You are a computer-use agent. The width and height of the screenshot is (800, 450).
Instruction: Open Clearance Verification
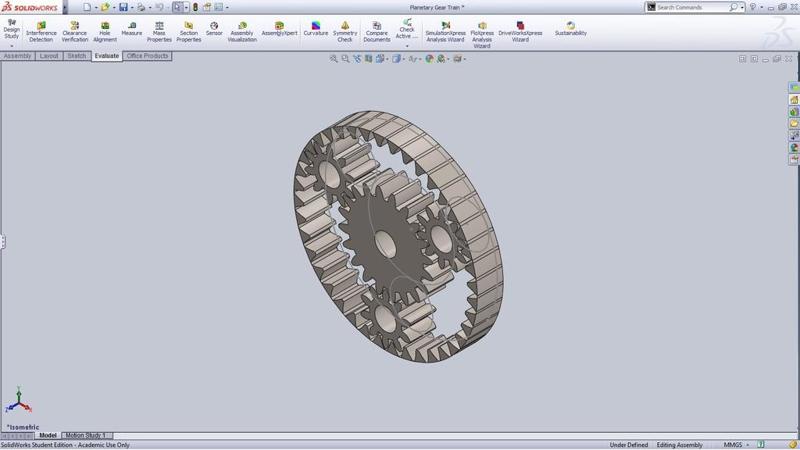pyautogui.click(x=74, y=32)
